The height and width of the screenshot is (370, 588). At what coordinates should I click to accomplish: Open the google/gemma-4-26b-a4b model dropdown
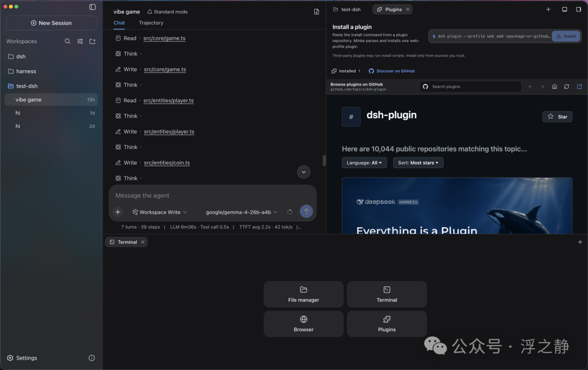[x=242, y=212]
